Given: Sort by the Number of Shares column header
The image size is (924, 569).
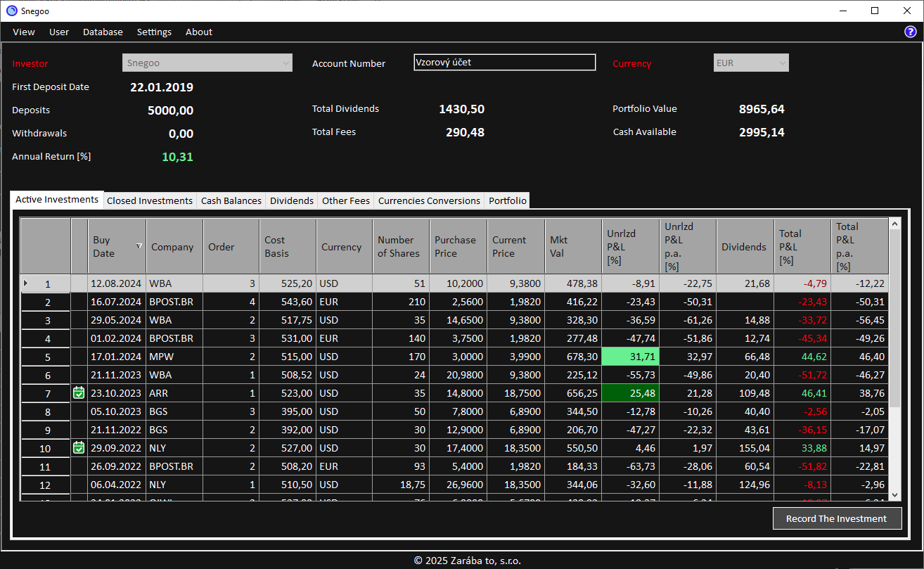Looking at the screenshot, I should pyautogui.click(x=401, y=247).
